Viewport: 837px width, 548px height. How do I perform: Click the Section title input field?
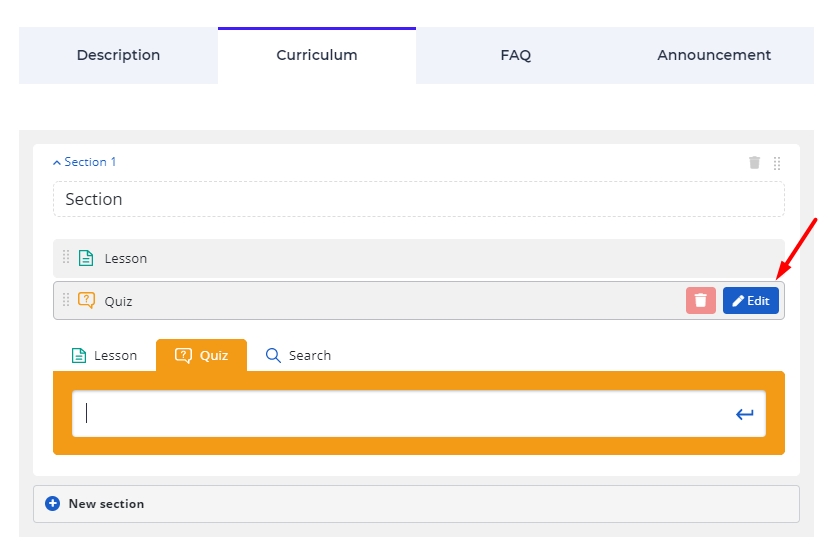pos(418,199)
